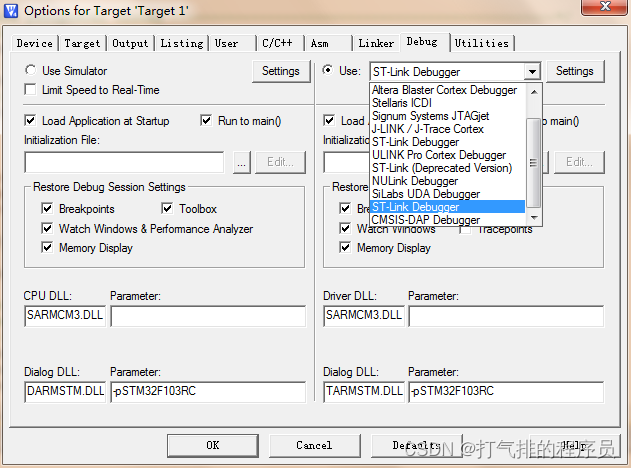Click the Driver DLL Parameter field

click(506, 315)
